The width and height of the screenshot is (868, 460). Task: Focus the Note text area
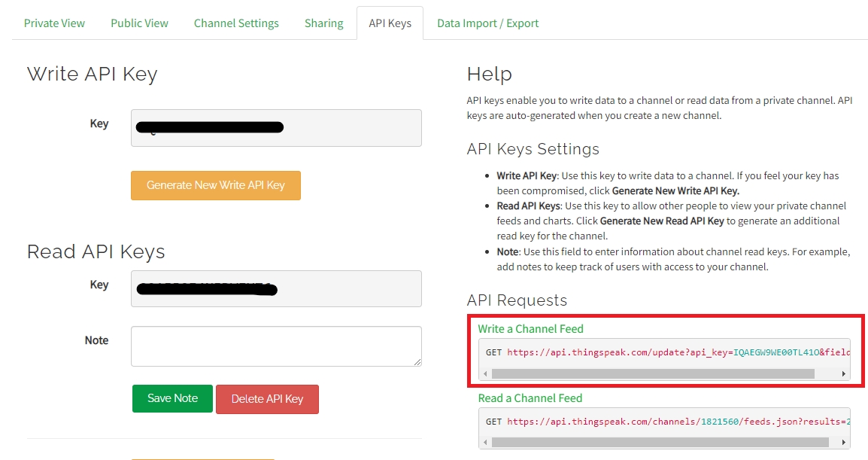[276, 346]
